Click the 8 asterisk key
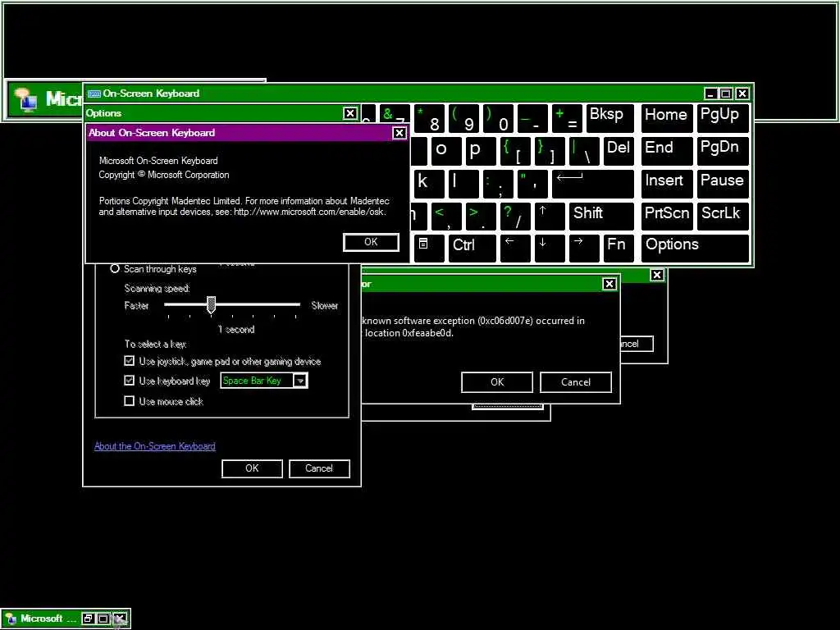This screenshot has width=840, height=630. click(x=429, y=118)
